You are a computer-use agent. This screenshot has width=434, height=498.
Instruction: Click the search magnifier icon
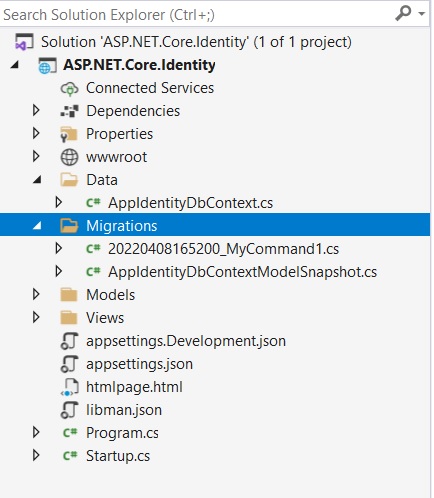pos(403,14)
